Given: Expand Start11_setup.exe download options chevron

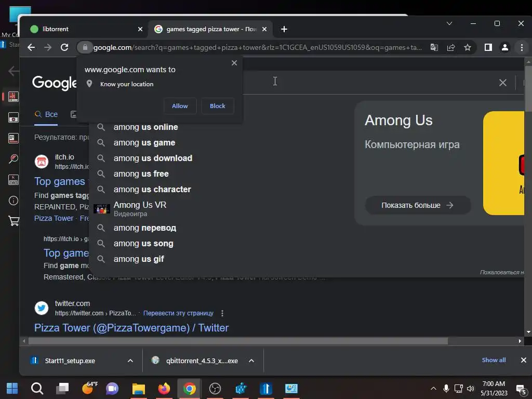Looking at the screenshot, I should click(x=130, y=361).
